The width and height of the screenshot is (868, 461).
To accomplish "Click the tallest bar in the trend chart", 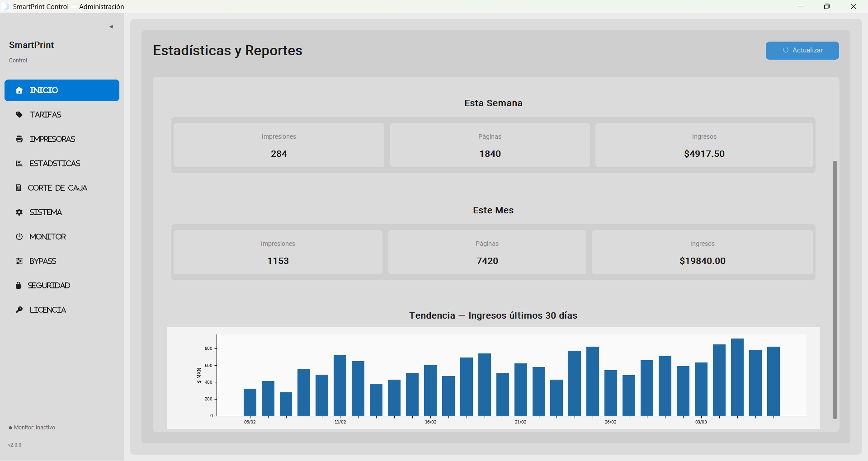I will coord(737,377).
